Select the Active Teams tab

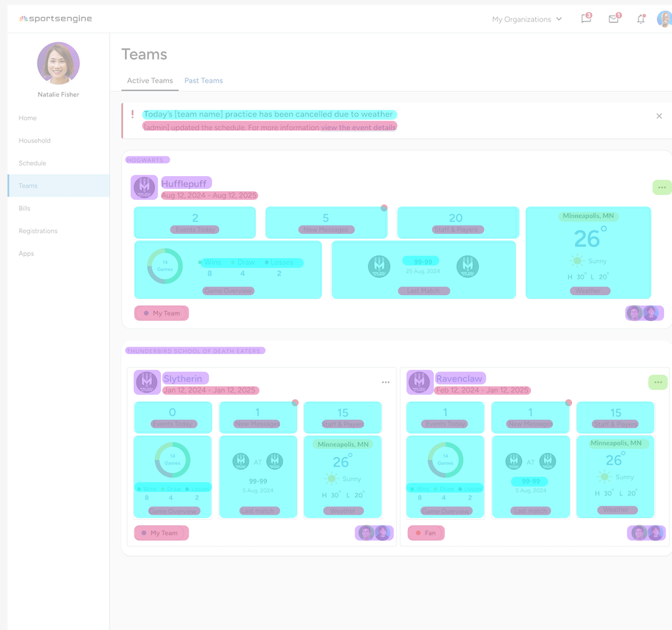[x=150, y=80]
